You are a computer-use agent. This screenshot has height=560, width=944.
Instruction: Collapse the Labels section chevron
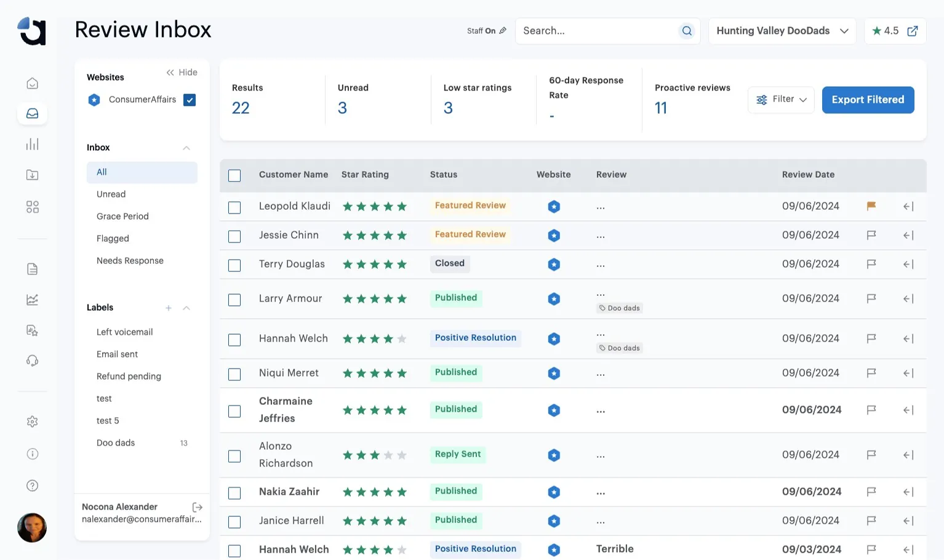point(186,308)
